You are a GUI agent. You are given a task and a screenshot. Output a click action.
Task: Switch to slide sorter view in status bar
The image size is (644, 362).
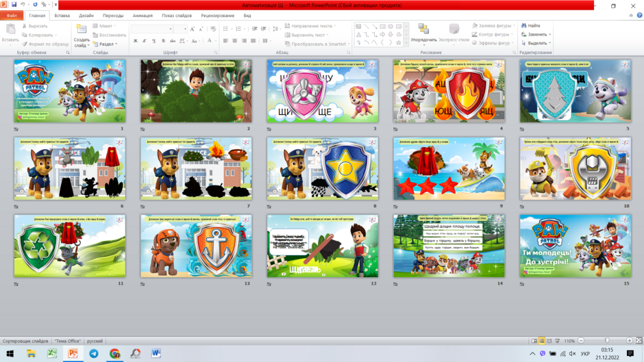click(x=542, y=341)
